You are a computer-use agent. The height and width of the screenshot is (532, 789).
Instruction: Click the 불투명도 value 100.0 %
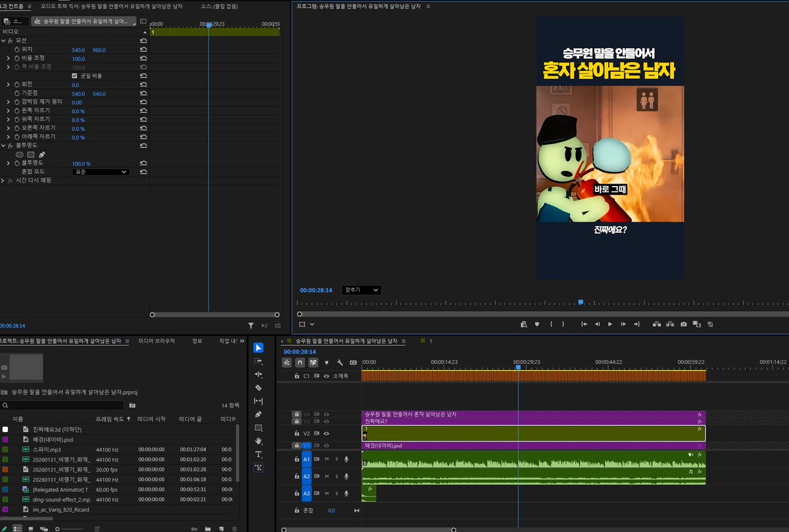tap(82, 164)
